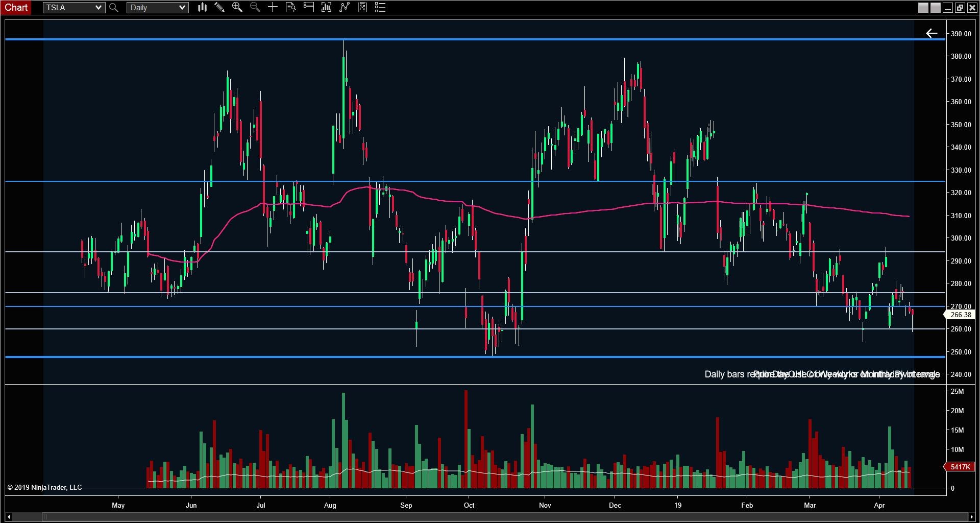Click the Aug label on time axis
The height and width of the screenshot is (523, 980).
[330, 506]
